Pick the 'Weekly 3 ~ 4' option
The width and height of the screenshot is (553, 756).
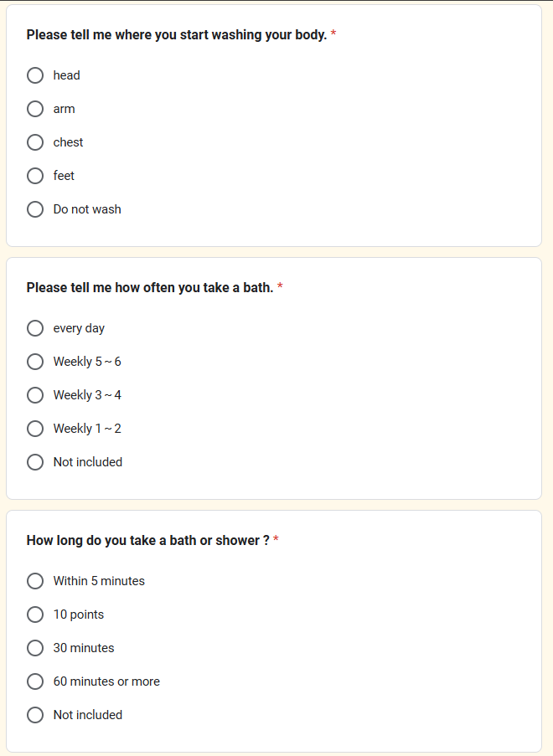[x=35, y=395]
